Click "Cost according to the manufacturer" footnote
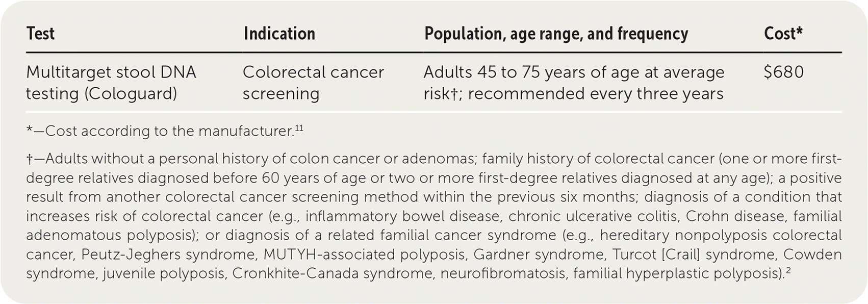Image resolution: width=868 pixels, height=304 pixels. tap(168, 132)
